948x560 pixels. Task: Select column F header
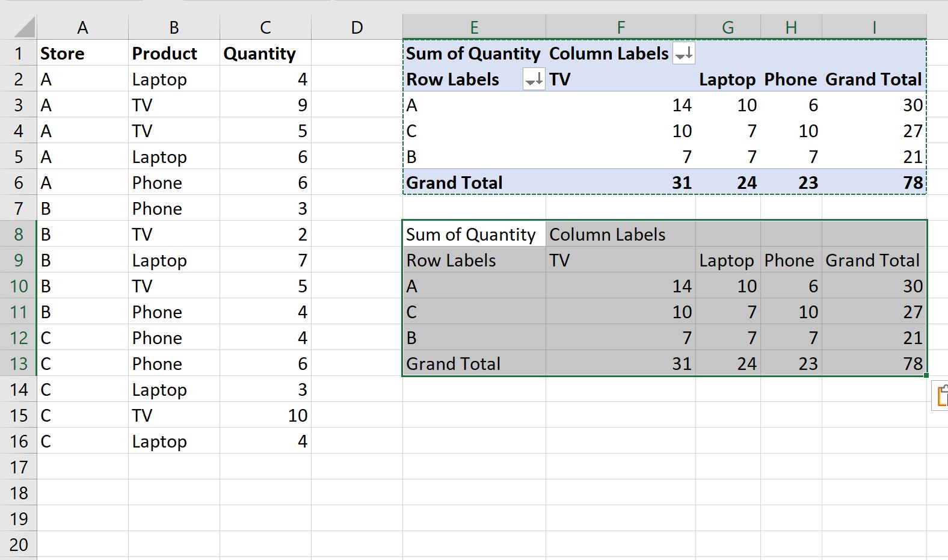click(621, 28)
